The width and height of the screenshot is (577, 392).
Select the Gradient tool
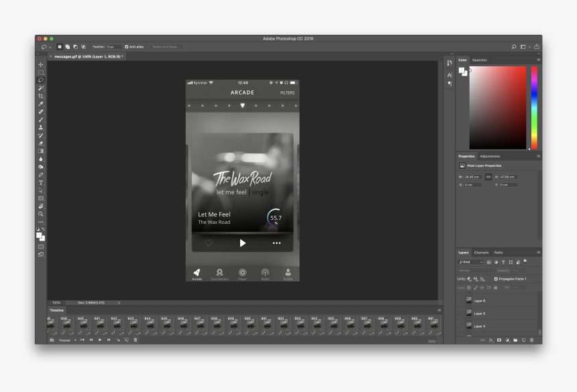(x=41, y=151)
